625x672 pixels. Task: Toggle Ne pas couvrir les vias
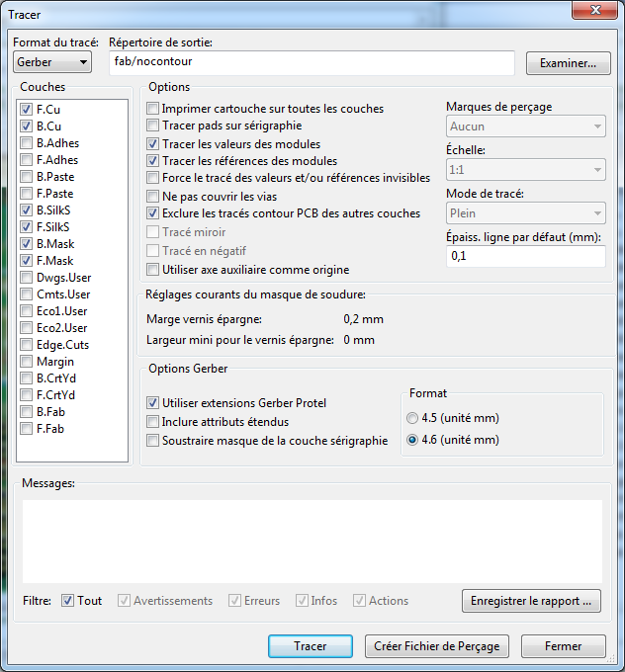pyautogui.click(x=153, y=197)
